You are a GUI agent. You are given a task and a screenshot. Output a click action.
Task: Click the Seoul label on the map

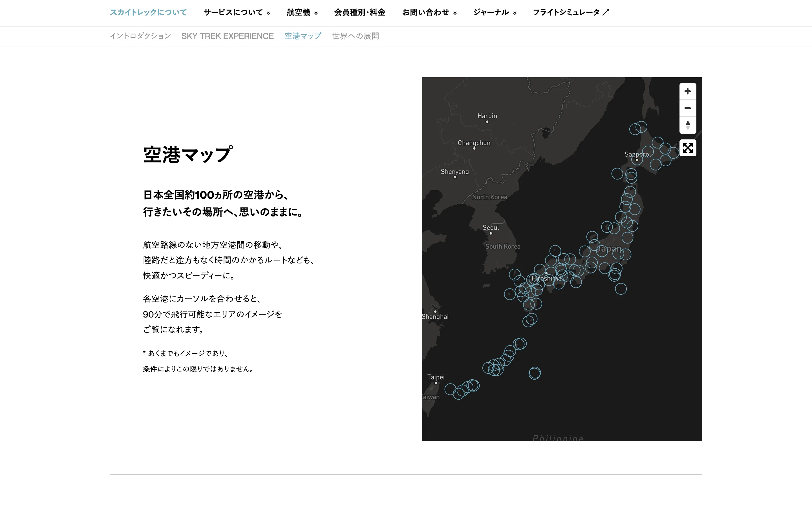click(x=491, y=227)
